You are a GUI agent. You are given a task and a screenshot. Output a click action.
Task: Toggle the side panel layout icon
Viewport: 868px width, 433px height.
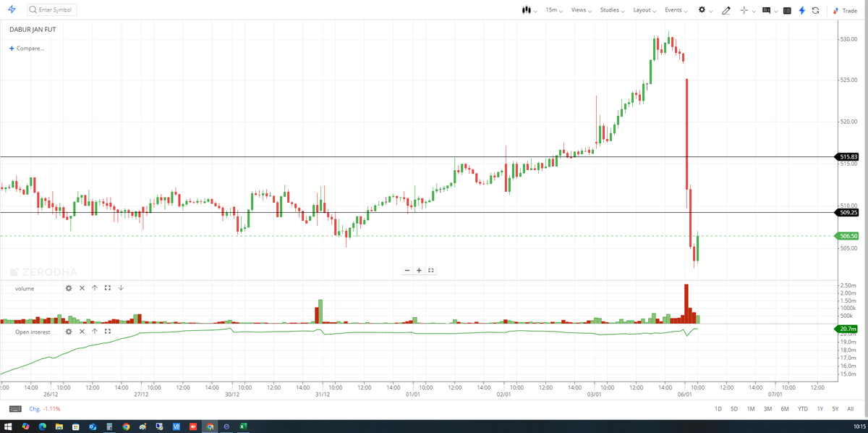pos(787,11)
